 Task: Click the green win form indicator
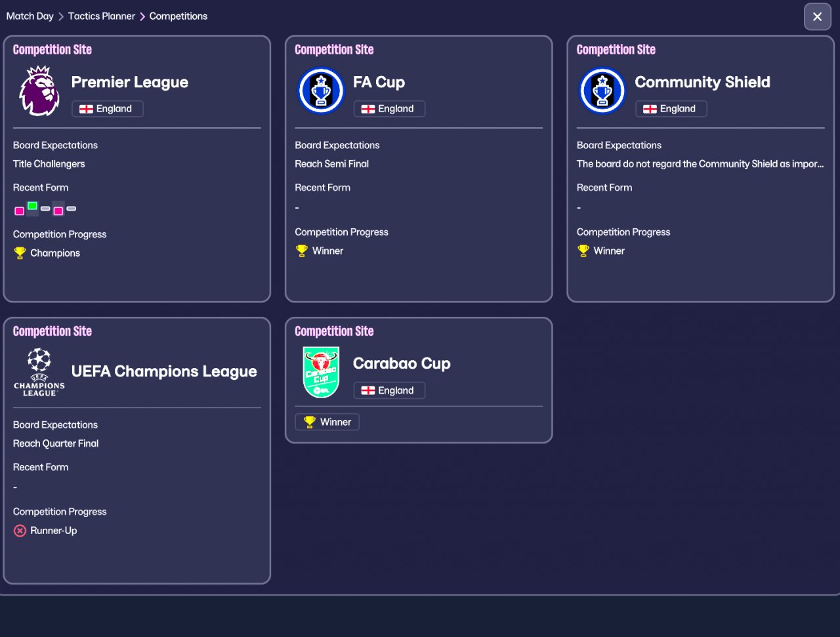(x=32, y=206)
